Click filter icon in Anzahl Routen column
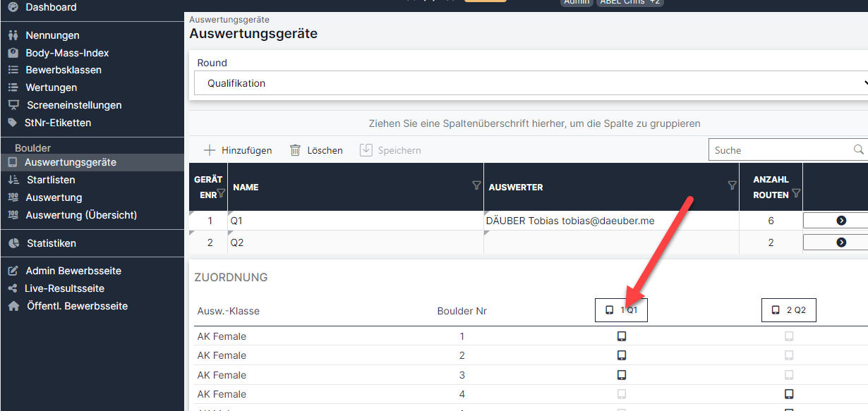Screen dimensions: 868x411 pos(796,193)
